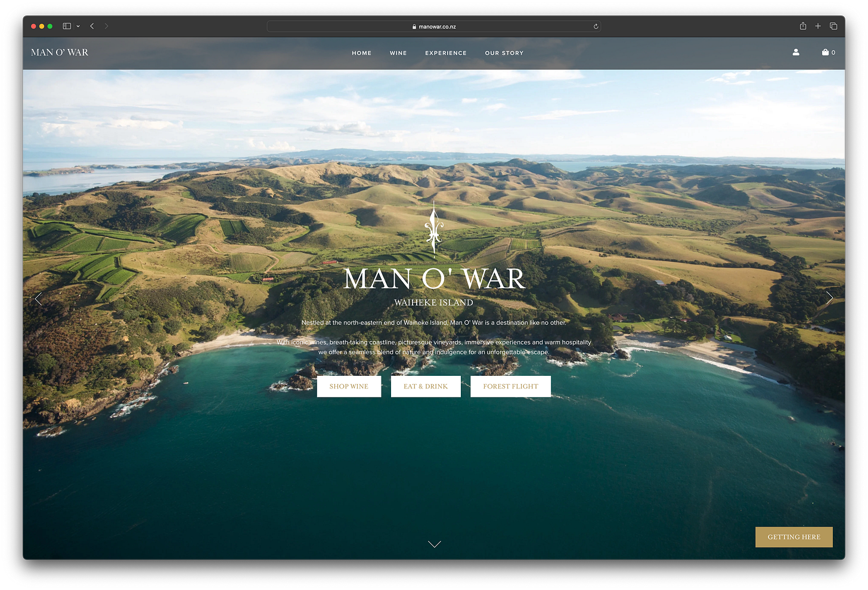Click the MAN O' WAR header logo
Screen dimensions: 868x590
pyautogui.click(x=60, y=52)
